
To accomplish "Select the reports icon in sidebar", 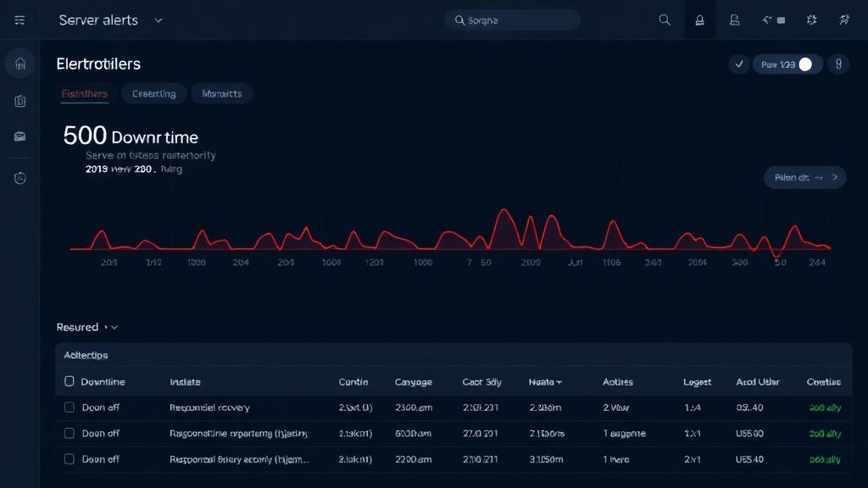I will click(19, 101).
